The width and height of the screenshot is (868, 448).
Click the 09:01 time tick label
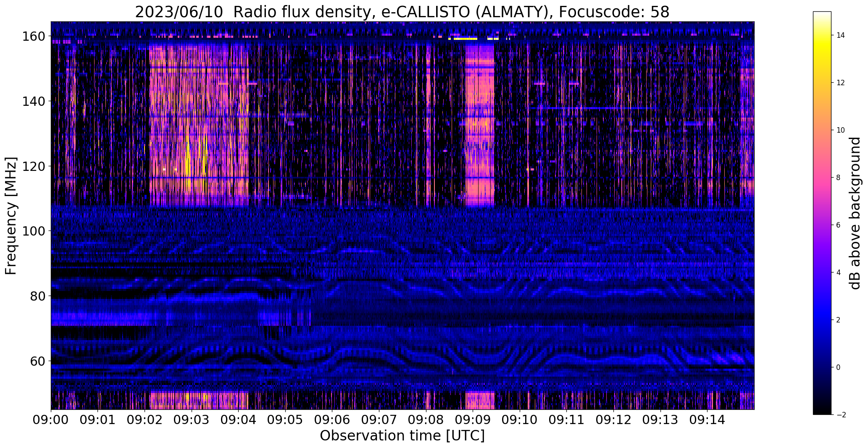click(98, 419)
